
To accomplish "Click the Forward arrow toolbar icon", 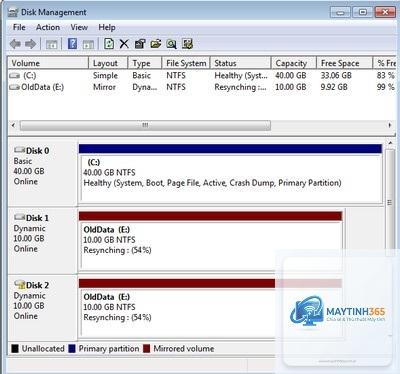I will 31,44.
